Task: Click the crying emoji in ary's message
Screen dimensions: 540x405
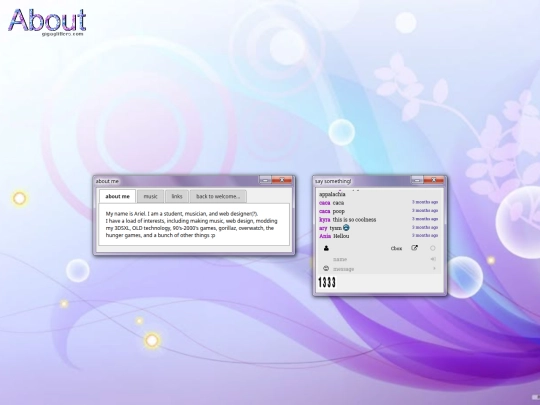Action: click(x=346, y=228)
